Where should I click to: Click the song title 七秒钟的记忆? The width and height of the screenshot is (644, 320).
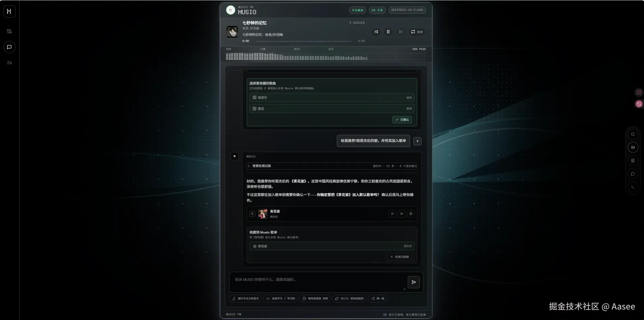(x=254, y=23)
